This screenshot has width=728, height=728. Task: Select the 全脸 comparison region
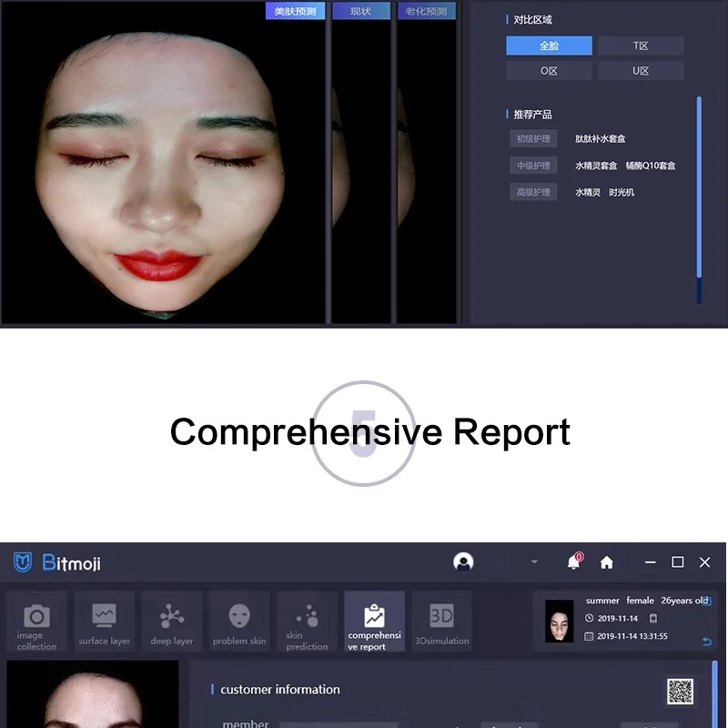pos(550,45)
